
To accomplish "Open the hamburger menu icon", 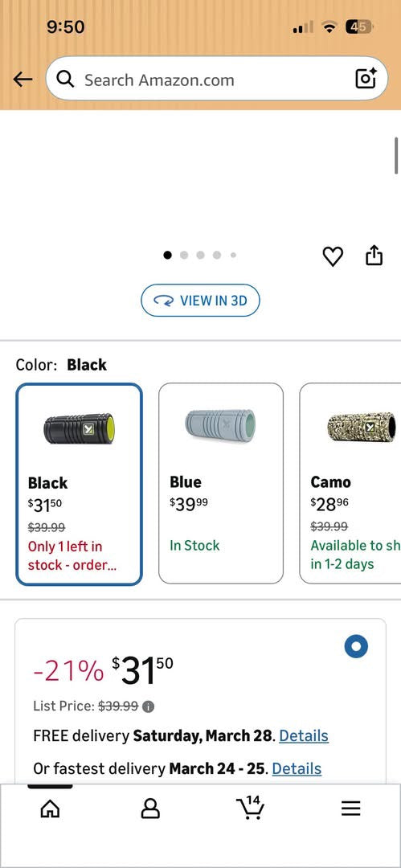I will click(350, 809).
